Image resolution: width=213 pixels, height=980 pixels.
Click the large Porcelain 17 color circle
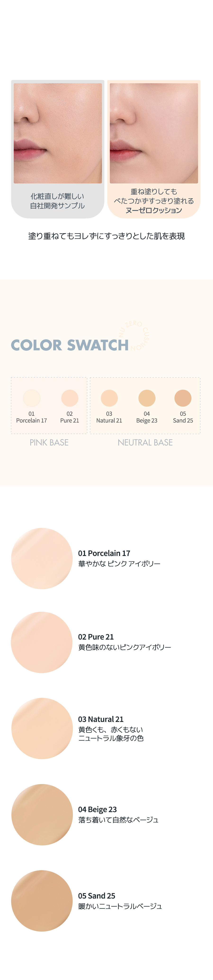coord(42,559)
